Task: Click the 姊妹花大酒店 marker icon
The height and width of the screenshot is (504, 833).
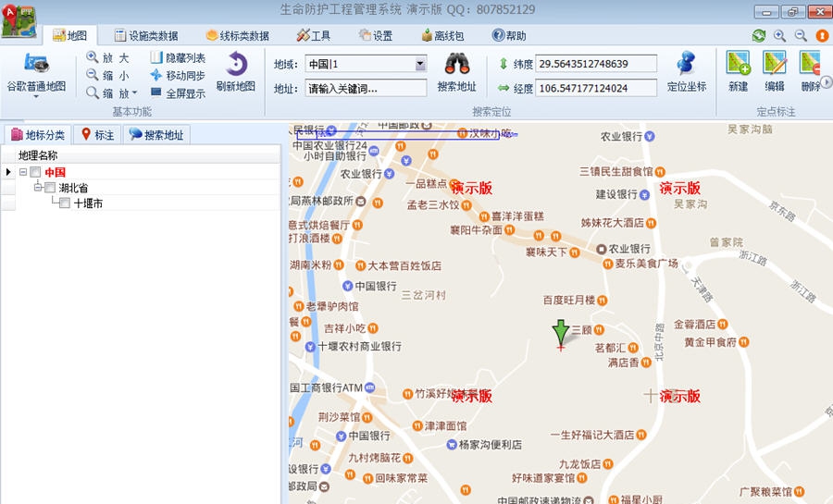Action: tap(651, 223)
